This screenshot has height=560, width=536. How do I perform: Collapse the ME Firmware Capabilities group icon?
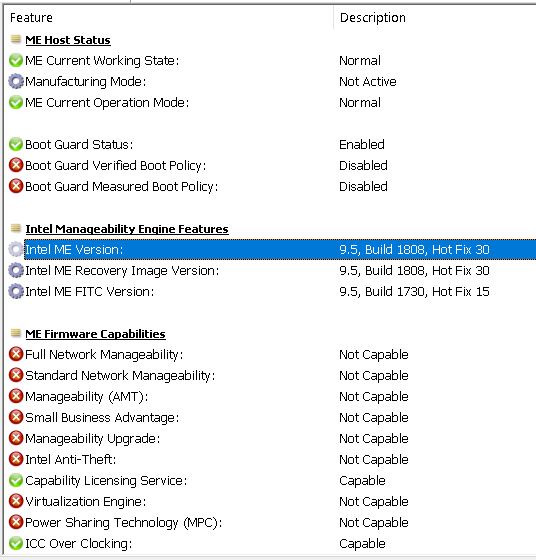[x=16, y=333]
